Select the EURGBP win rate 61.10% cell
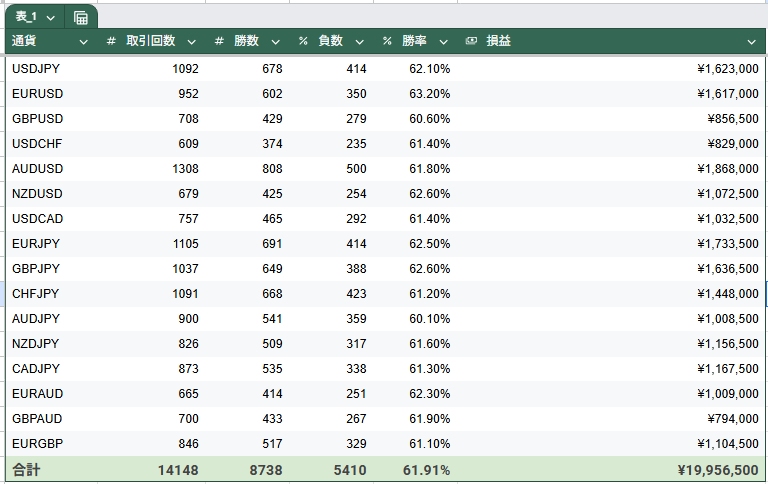768x484 pixels. (x=415, y=444)
